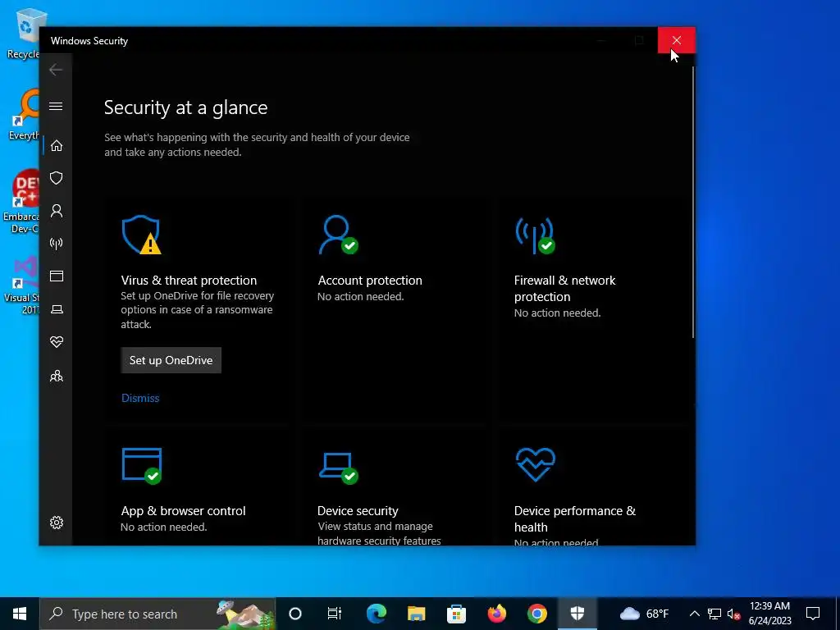
Task: Open Cortana circle on the taskbar
Action: [295, 614]
